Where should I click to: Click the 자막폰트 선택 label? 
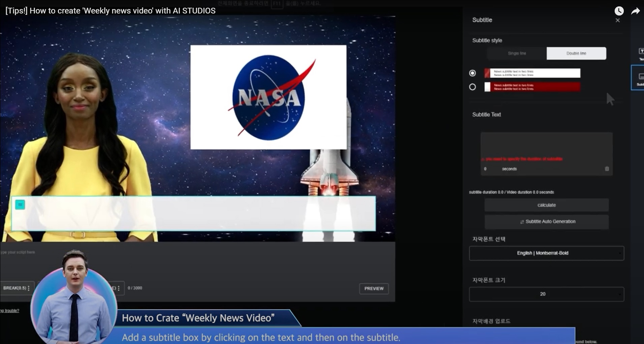(x=489, y=239)
